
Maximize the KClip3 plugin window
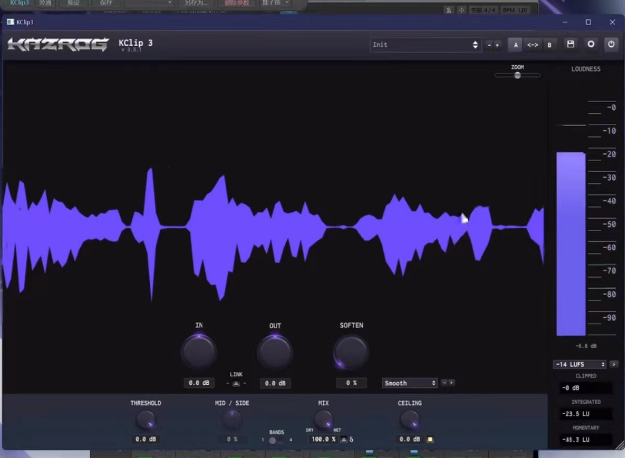pyautogui.click(x=588, y=22)
